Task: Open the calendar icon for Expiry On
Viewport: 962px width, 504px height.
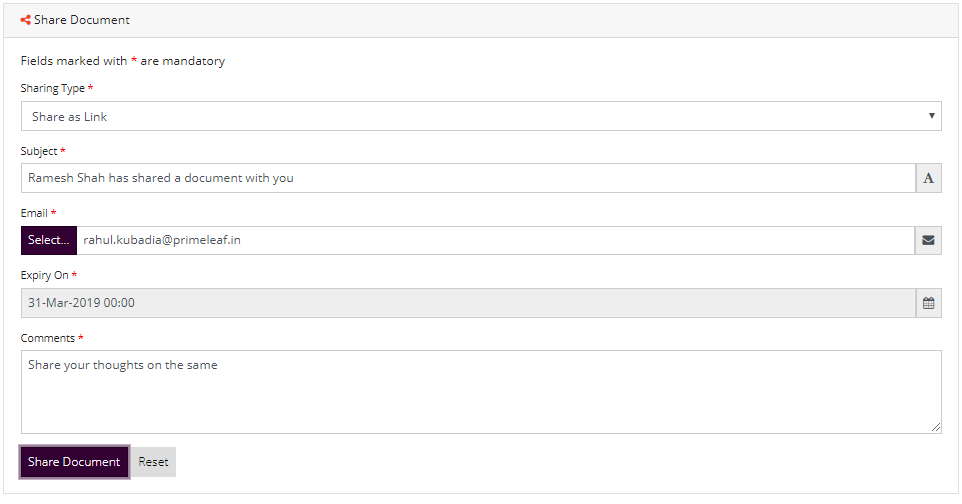Action: click(928, 303)
